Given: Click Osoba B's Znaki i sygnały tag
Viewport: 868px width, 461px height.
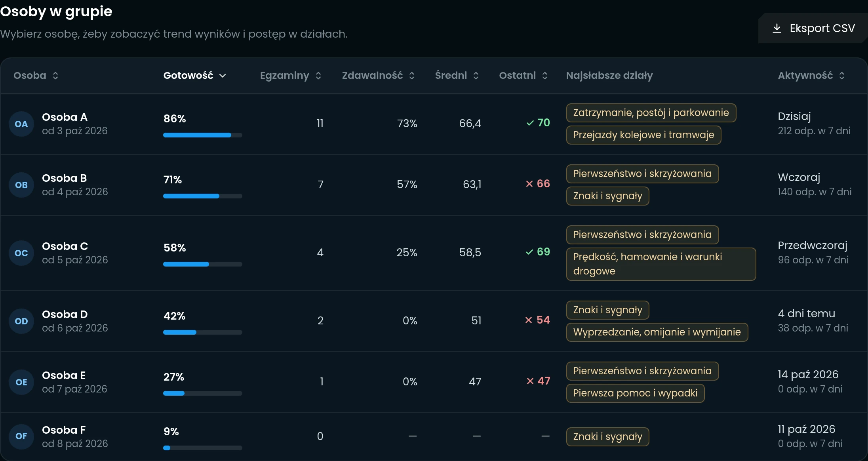Looking at the screenshot, I should 607,196.
